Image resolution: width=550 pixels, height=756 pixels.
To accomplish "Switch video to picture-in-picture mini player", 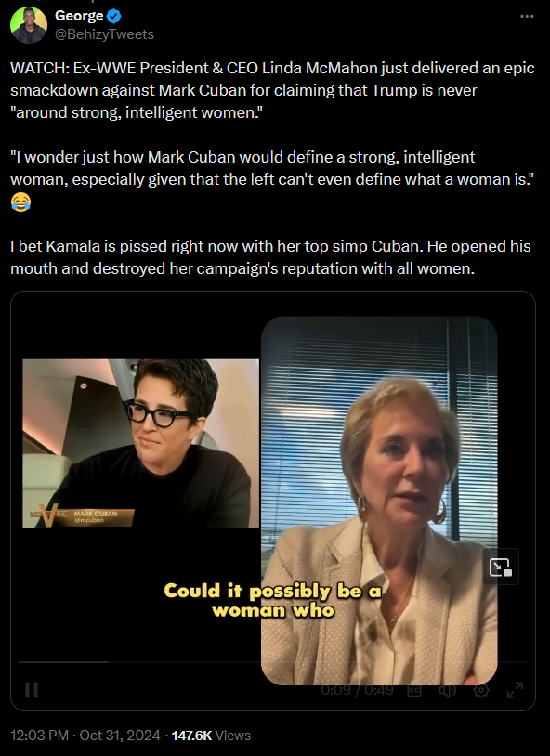I will (501, 567).
